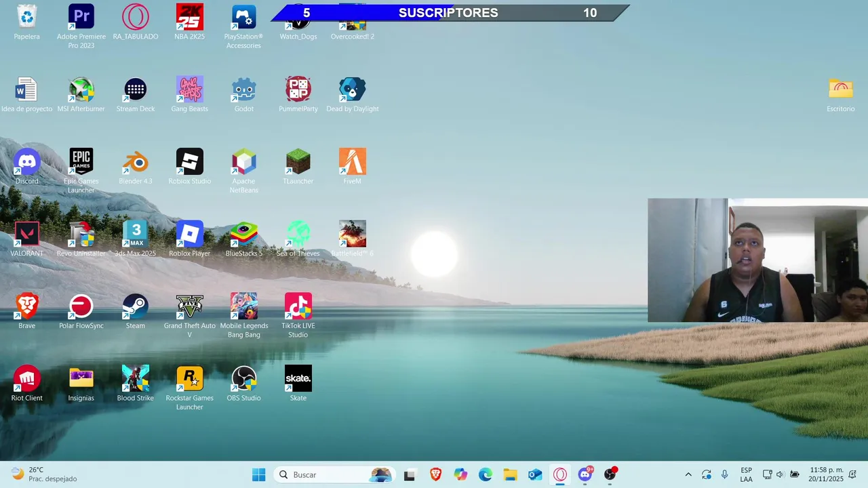Screen dimensions: 868x488
Task: Open the notification center bell icon
Action: (852, 474)
